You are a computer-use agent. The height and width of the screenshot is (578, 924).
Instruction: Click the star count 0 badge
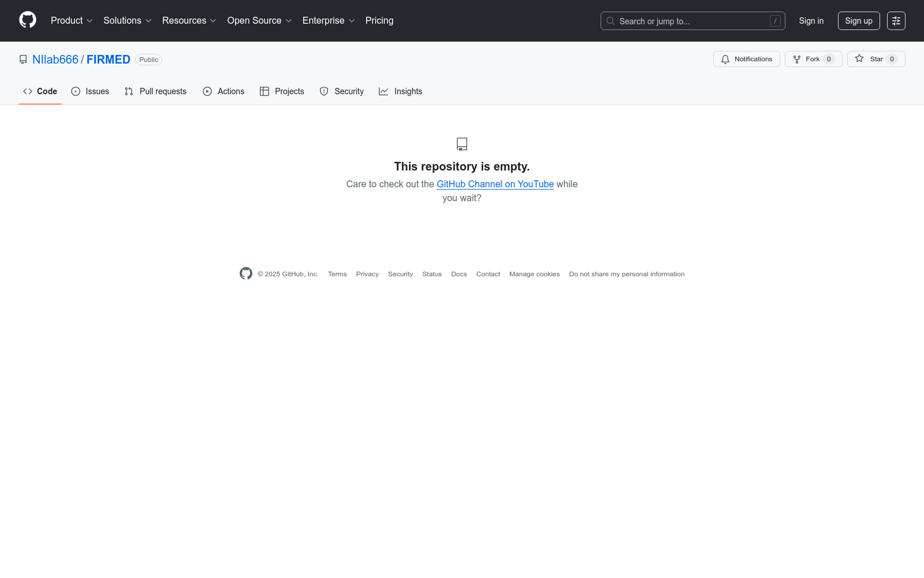point(892,59)
